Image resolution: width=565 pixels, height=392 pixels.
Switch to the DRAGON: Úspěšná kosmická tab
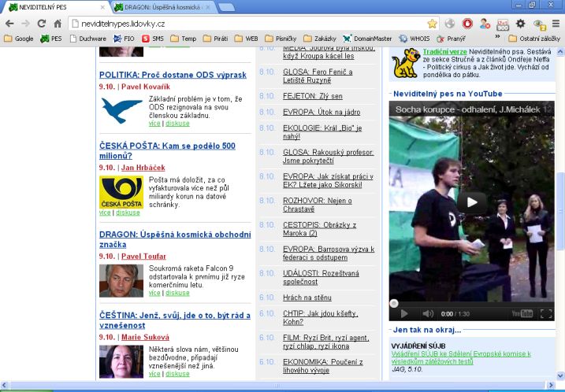pos(162,7)
